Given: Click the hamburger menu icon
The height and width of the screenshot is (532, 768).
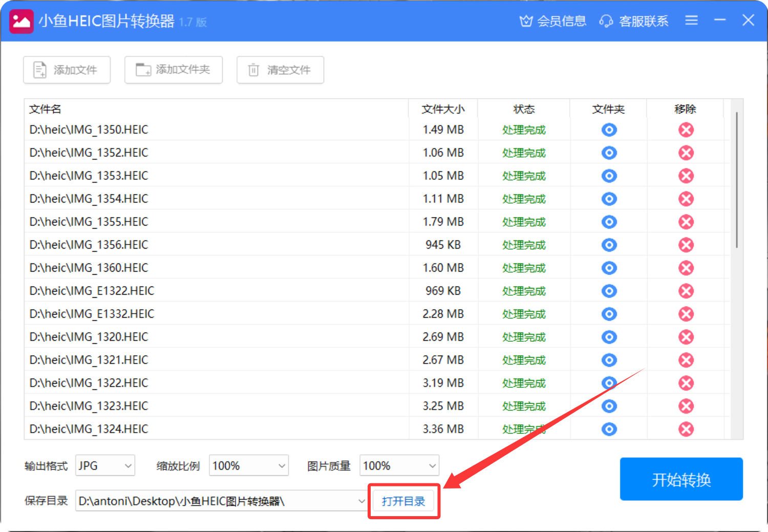Looking at the screenshot, I should 691,20.
